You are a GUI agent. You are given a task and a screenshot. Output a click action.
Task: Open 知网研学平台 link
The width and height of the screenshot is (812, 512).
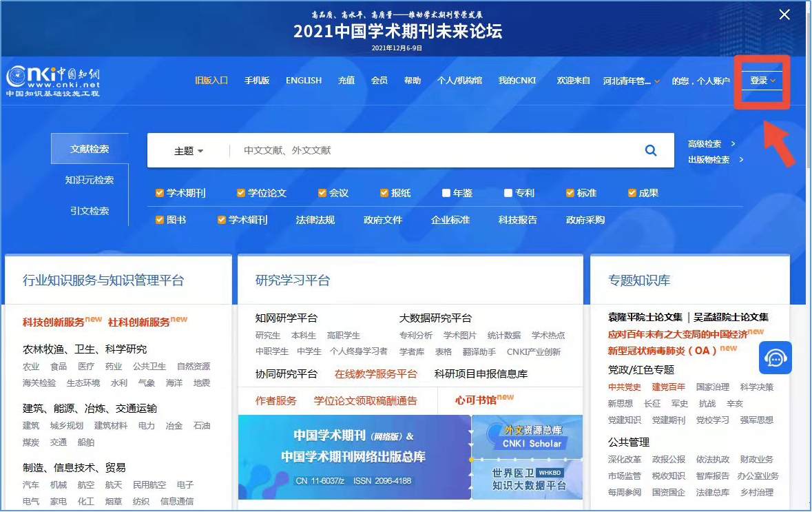(287, 318)
